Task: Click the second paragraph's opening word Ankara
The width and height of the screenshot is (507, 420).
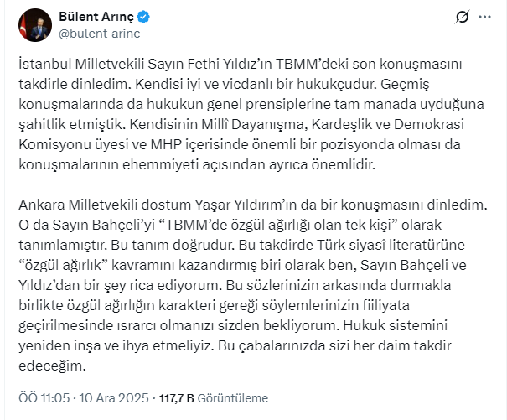Action: coord(44,204)
